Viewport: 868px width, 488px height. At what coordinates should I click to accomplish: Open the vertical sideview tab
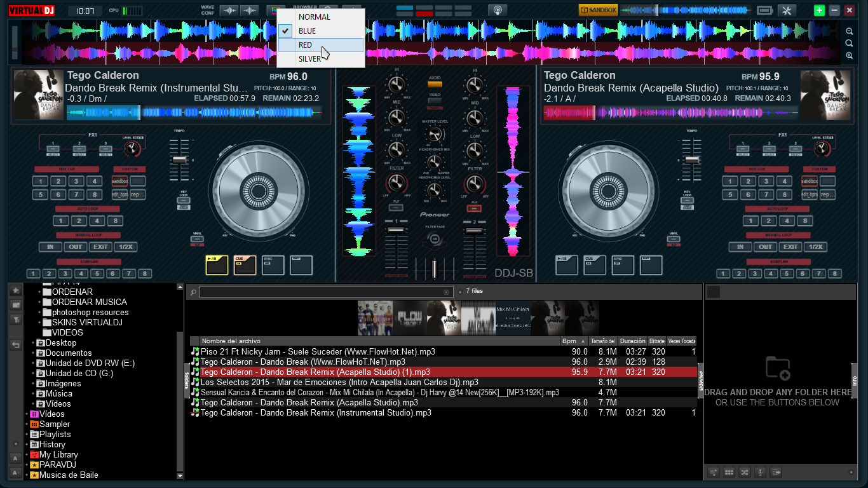coord(701,379)
